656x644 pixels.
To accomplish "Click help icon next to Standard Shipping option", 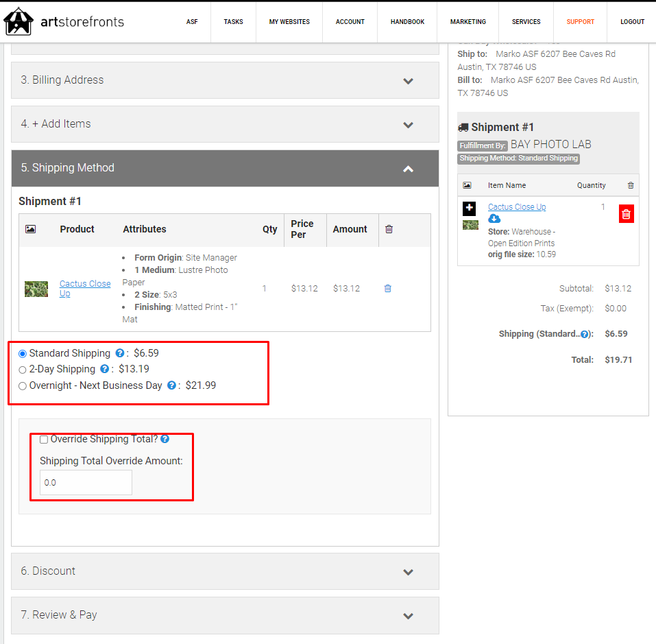I will [x=120, y=353].
